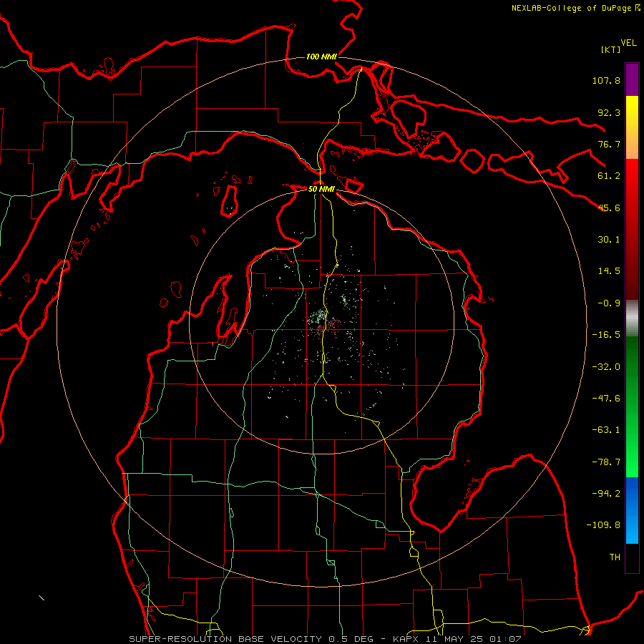This screenshot has width=644, height=644.
Task: Click the VEL legend title
Action: (x=628, y=43)
